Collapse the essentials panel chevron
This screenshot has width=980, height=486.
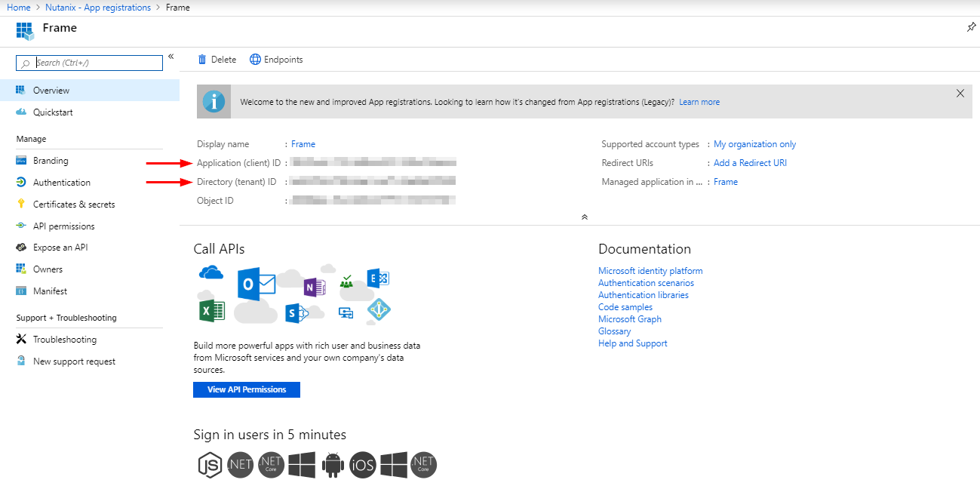584,217
